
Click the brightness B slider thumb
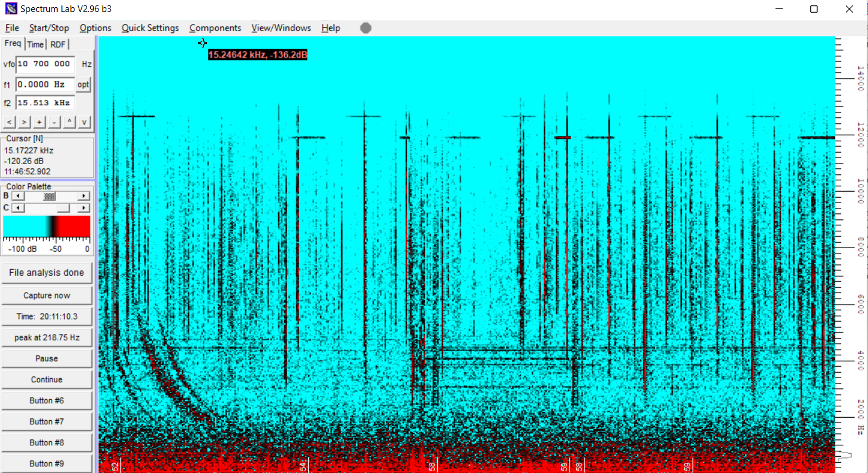[50, 196]
